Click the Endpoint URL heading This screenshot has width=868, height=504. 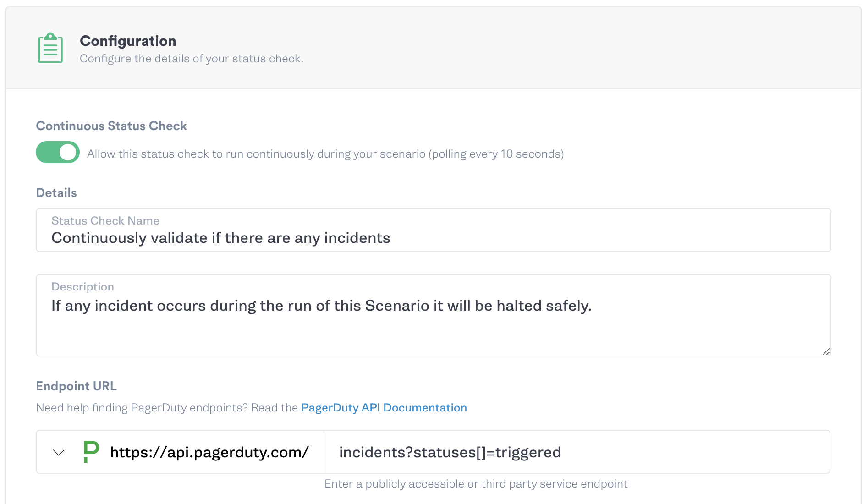(76, 386)
